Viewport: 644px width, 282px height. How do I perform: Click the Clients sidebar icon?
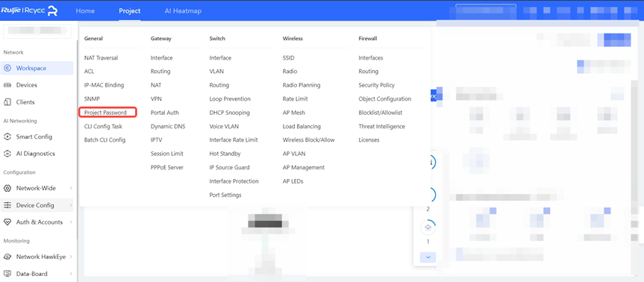click(7, 101)
